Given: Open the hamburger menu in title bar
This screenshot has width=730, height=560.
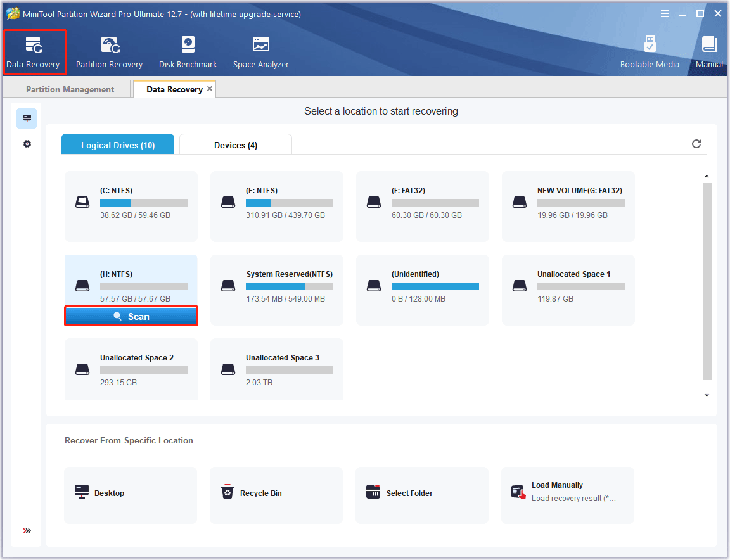Looking at the screenshot, I should tap(665, 13).
